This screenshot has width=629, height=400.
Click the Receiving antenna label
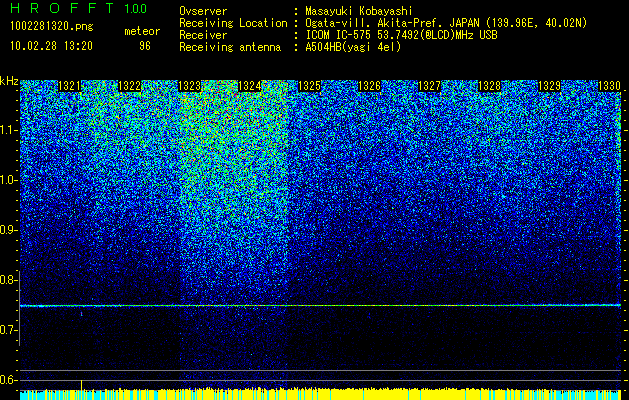pyautogui.click(x=230, y=47)
